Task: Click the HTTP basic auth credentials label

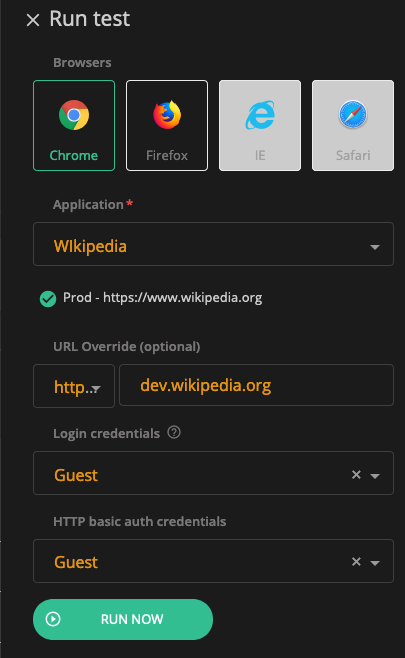Action: click(x=140, y=522)
